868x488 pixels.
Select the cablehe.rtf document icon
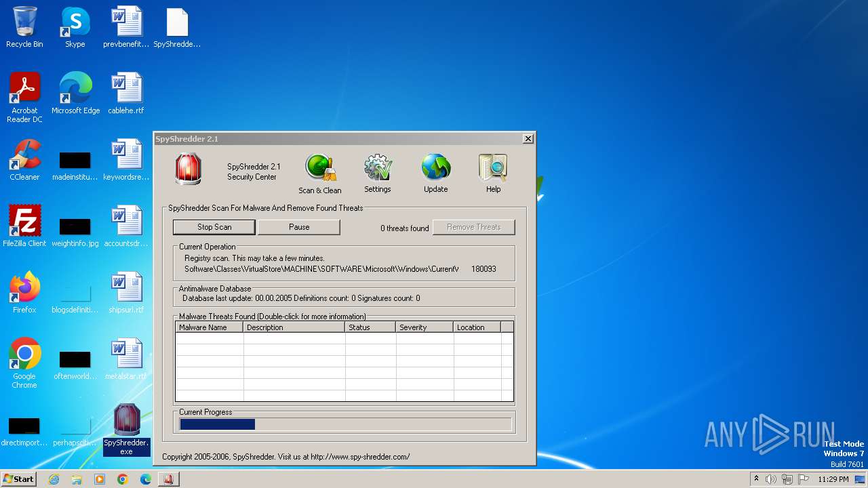pyautogui.click(x=126, y=94)
